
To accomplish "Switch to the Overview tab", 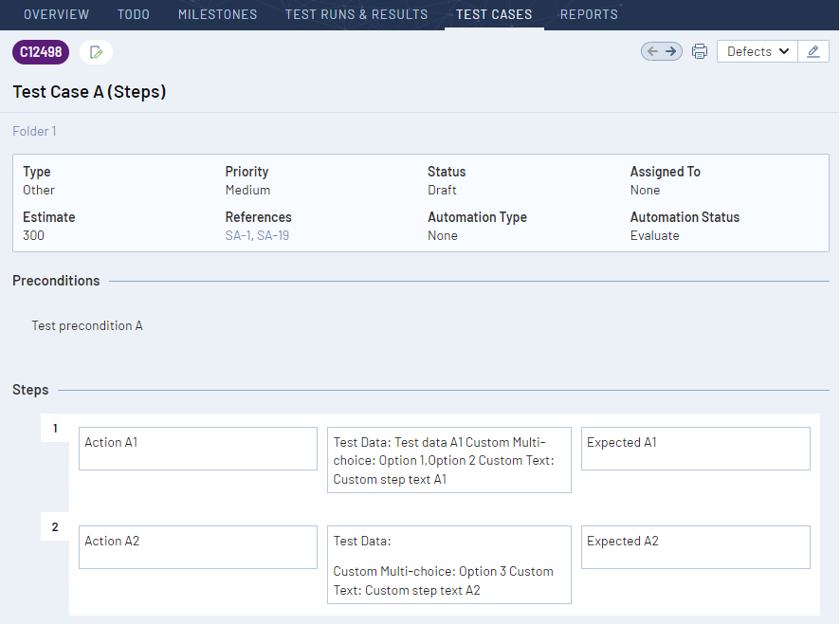I will [56, 14].
